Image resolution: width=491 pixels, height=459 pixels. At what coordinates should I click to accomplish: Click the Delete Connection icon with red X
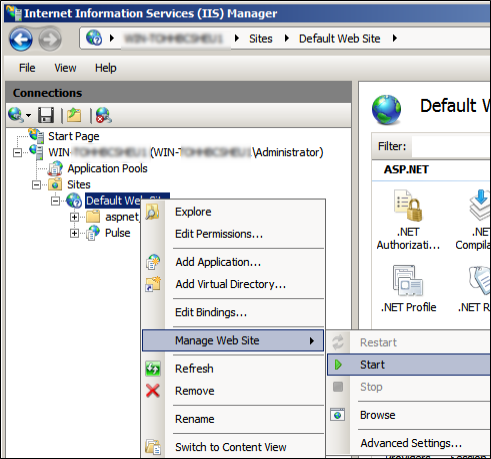point(104,115)
